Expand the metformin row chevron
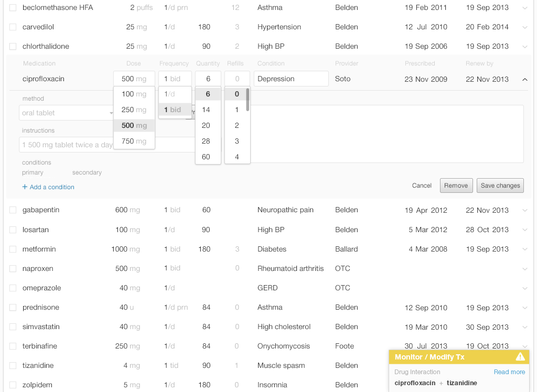Image resolution: width=537 pixels, height=392 pixels. [x=525, y=249]
